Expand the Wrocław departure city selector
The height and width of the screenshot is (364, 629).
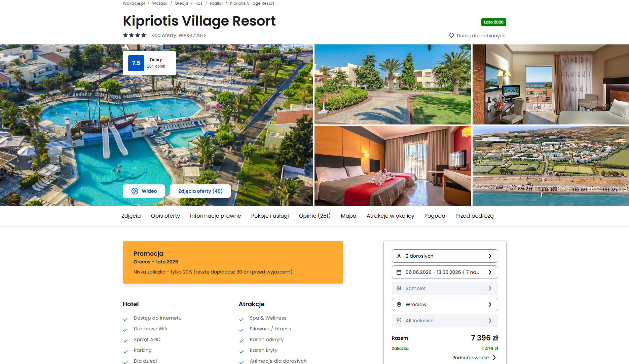(445, 304)
